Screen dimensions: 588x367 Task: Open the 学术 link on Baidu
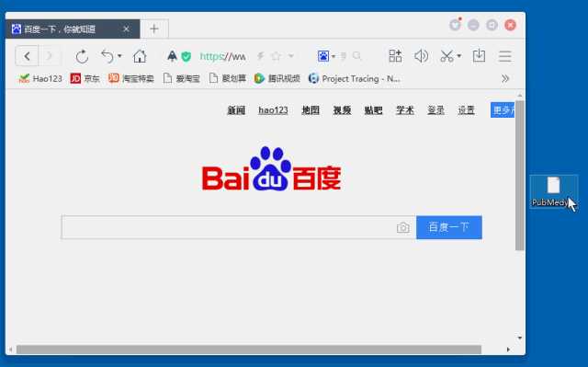pos(405,110)
